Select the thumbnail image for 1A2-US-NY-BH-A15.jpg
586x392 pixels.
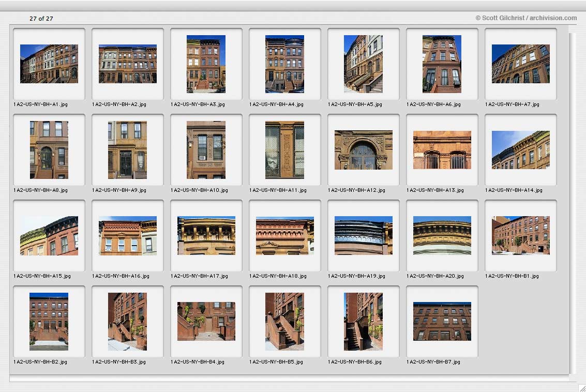point(49,236)
